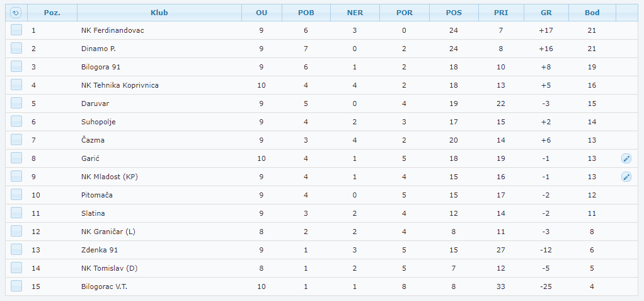Mark the selector box beside Čazma
This screenshot has height=301, width=644.
tap(16, 140)
